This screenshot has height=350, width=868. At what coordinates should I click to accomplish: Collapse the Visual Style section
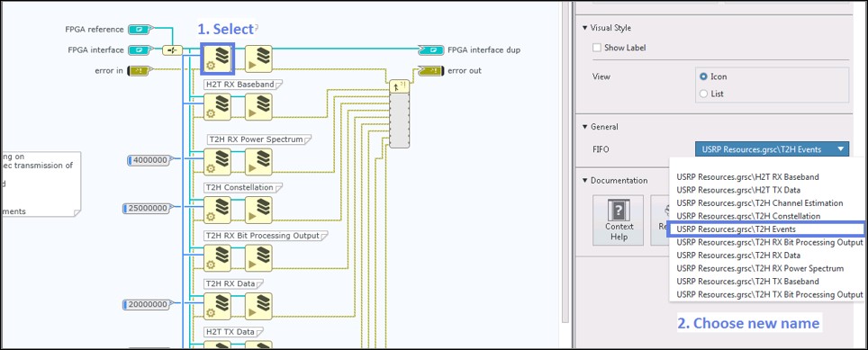point(585,28)
